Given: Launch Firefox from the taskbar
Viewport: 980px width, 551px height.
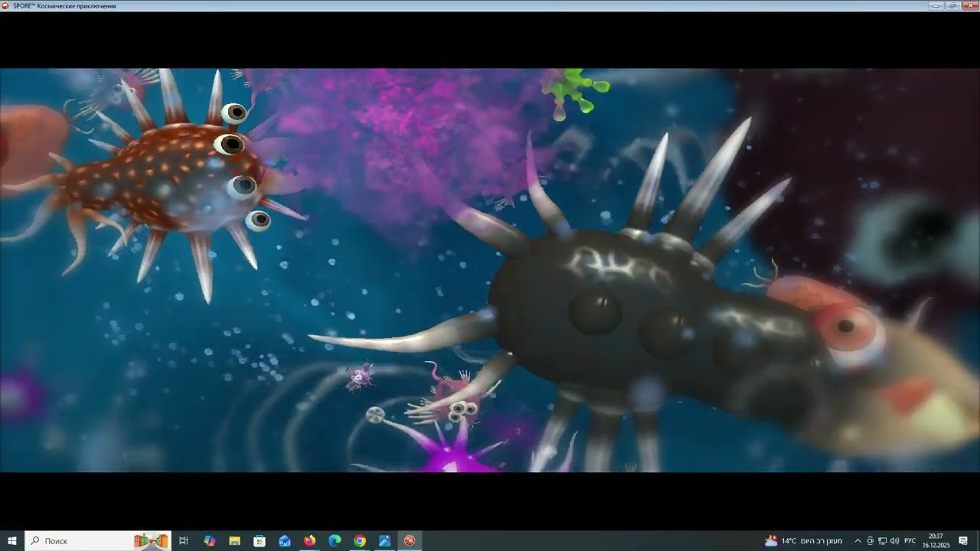Looking at the screenshot, I should (x=309, y=541).
